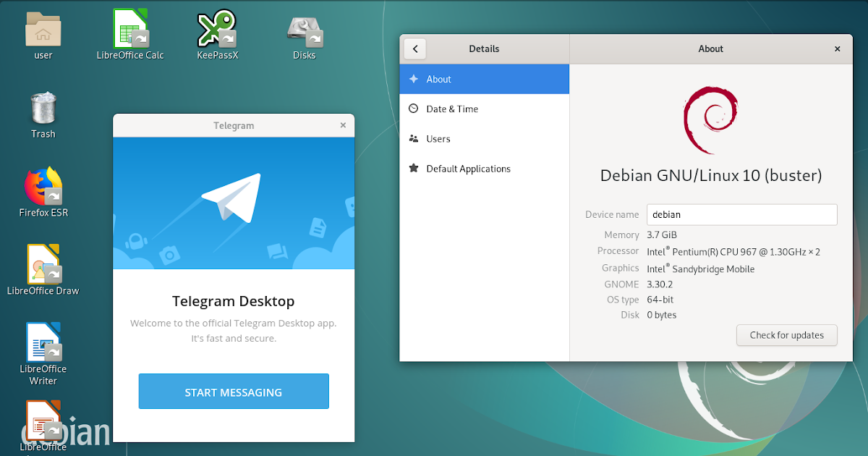Click inside the Device name field

[741, 214]
